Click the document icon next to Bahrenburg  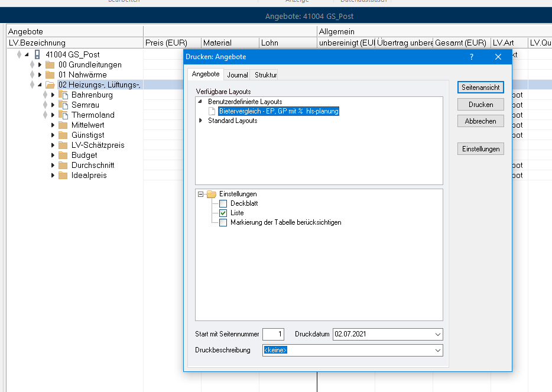64,95
